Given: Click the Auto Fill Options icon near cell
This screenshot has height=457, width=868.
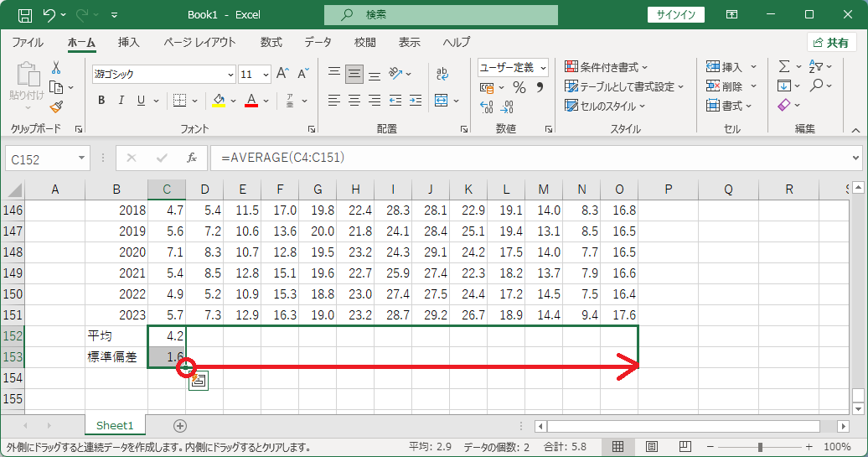Looking at the screenshot, I should 199,380.
